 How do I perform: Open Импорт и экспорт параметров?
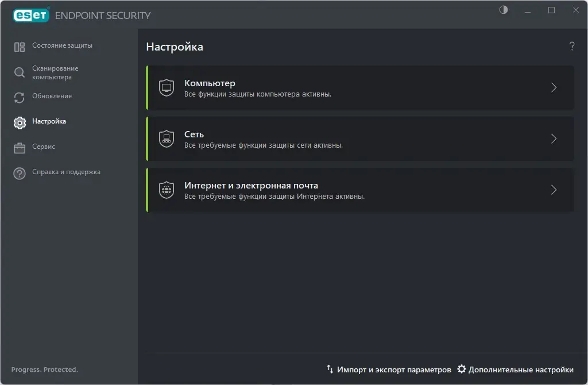tap(389, 369)
